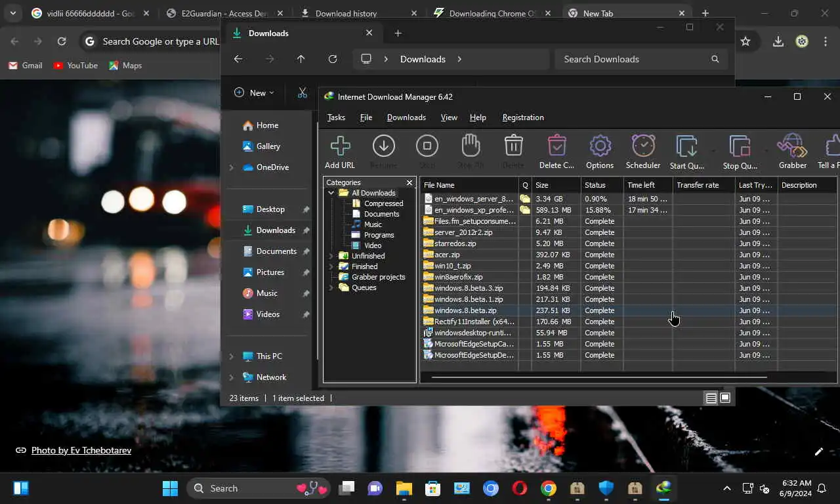The width and height of the screenshot is (840, 504).
Task: Switch Explorer to large thumbnails view icon
Action: 725,398
